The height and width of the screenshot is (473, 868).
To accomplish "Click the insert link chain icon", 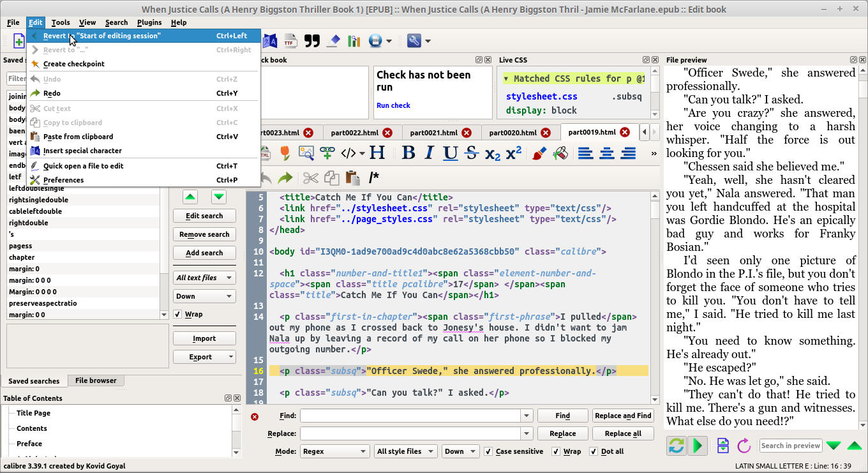I will (x=327, y=153).
